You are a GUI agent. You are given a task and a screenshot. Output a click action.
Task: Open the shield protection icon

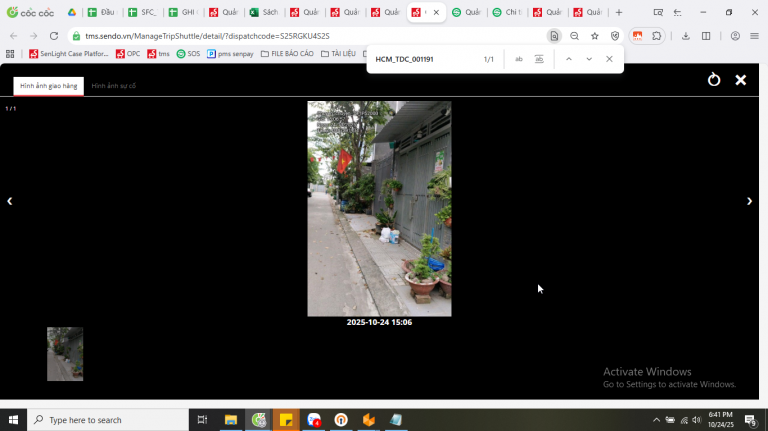click(615, 36)
